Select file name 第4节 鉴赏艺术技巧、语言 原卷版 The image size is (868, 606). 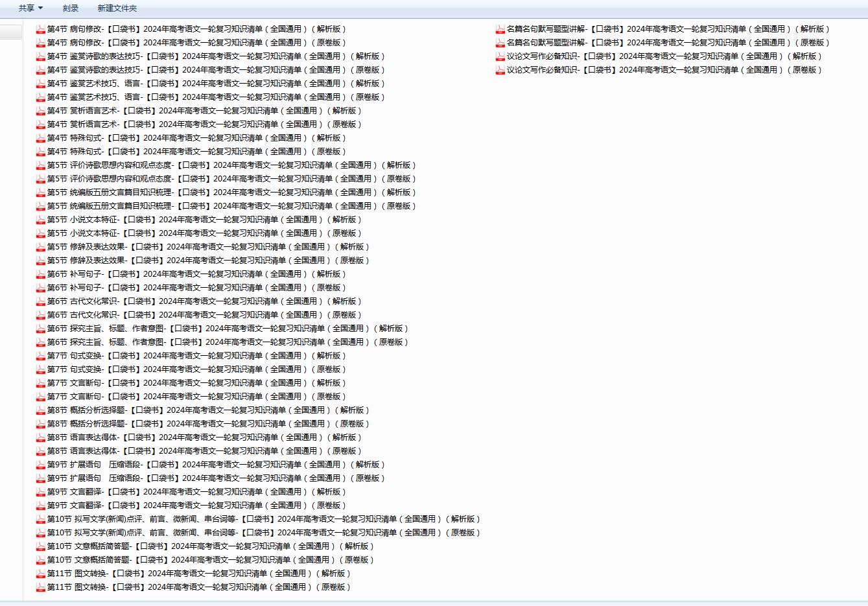tap(216, 97)
